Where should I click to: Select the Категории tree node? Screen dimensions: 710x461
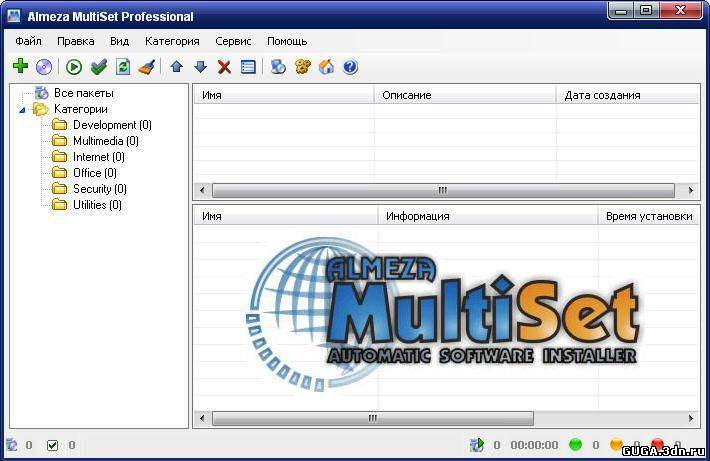81,109
